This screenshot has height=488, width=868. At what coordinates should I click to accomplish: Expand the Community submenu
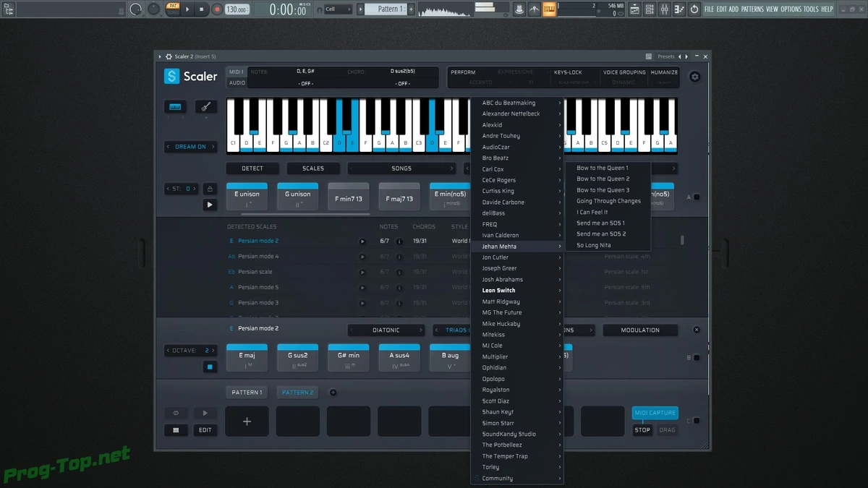point(517,479)
